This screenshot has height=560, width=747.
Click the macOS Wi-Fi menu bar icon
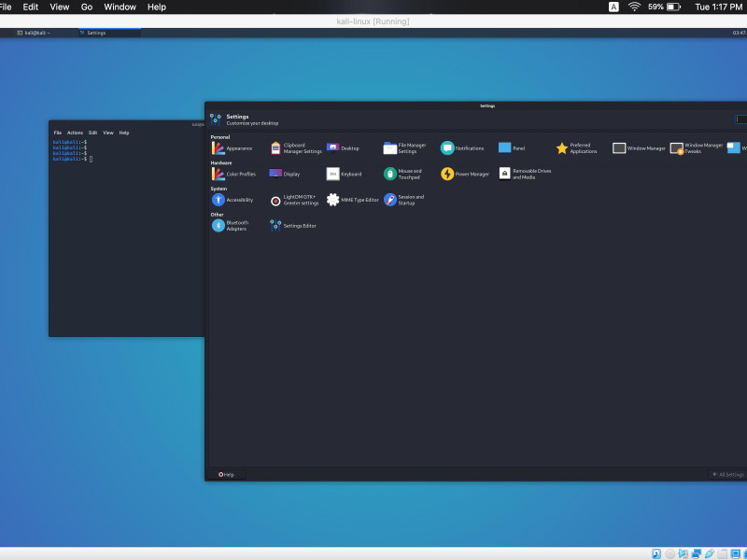click(x=634, y=7)
